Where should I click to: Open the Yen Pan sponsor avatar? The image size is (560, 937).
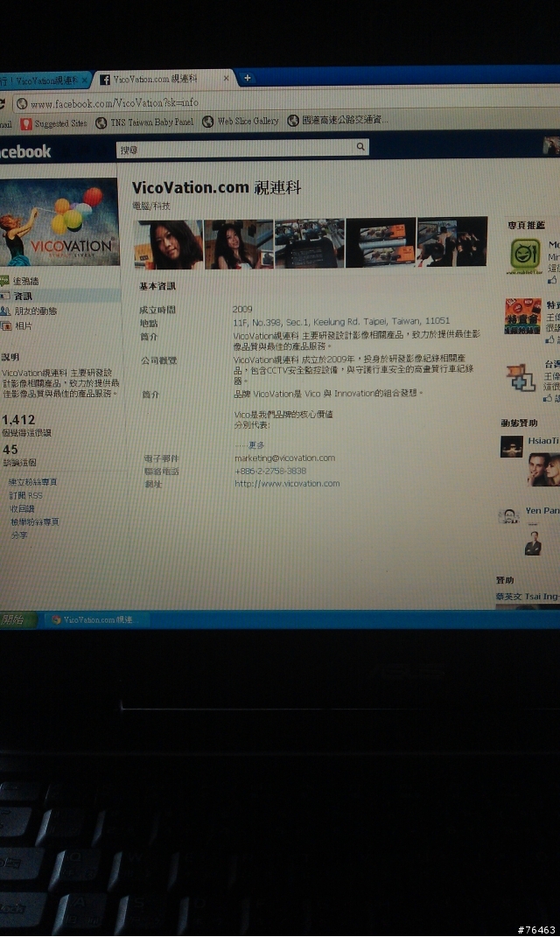pos(508,515)
